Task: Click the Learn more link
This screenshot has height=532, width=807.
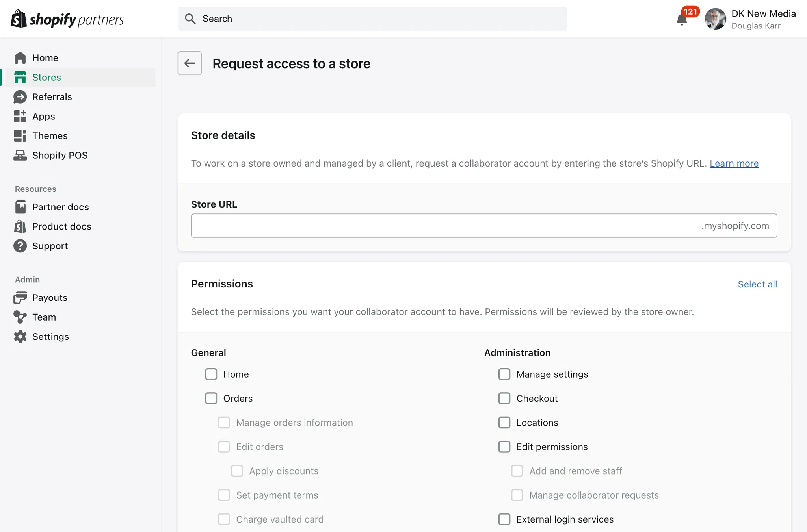Action: pos(734,163)
